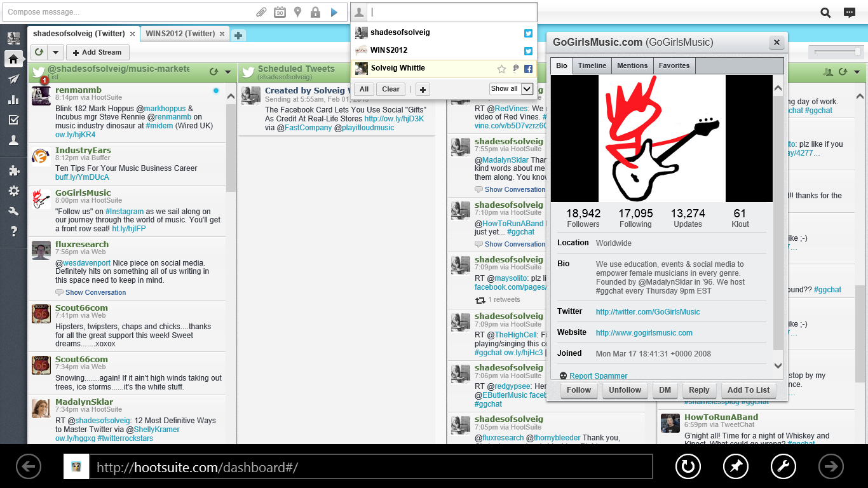Close the shadesofsolveig (Twitter) tab
868x488 pixels.
click(x=132, y=34)
